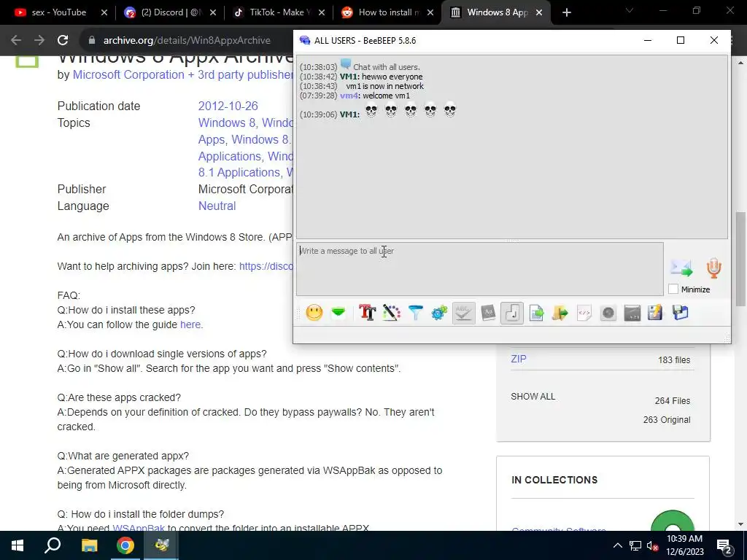This screenshot has height=560, width=747.
Task: Click the 'welcome vm1' message from vm4
Action: pos(387,96)
